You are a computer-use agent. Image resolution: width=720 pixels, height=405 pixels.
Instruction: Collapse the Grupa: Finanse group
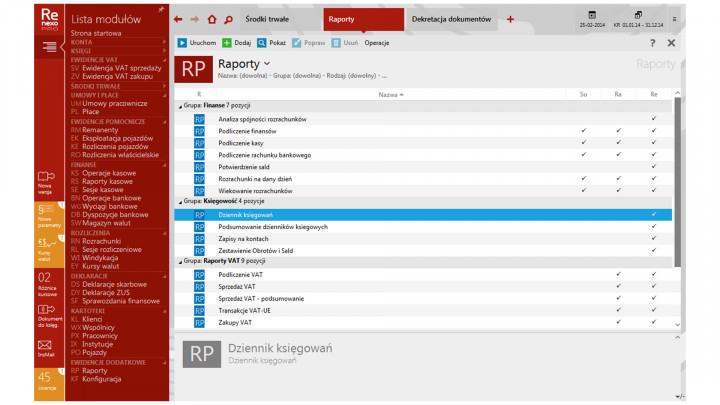tap(178, 106)
